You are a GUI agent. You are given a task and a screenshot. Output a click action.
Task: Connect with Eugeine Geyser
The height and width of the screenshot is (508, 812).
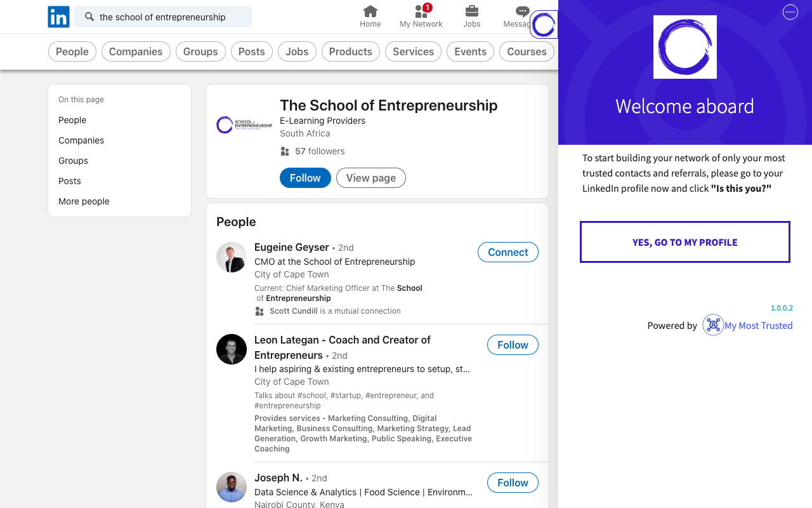pyautogui.click(x=508, y=252)
